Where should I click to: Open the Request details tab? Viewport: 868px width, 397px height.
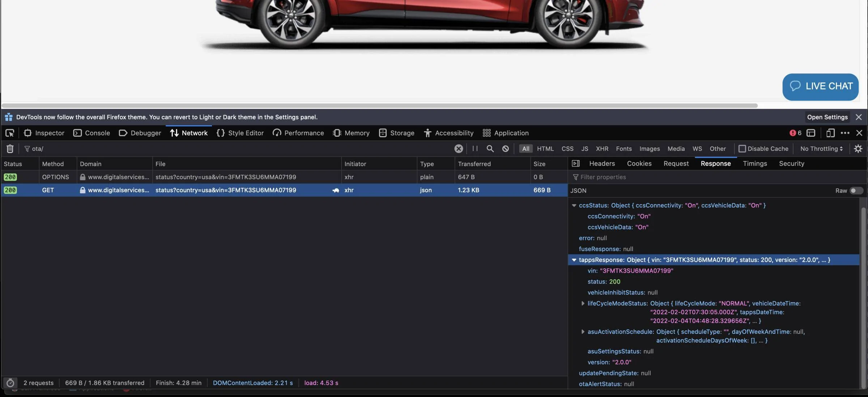click(676, 164)
